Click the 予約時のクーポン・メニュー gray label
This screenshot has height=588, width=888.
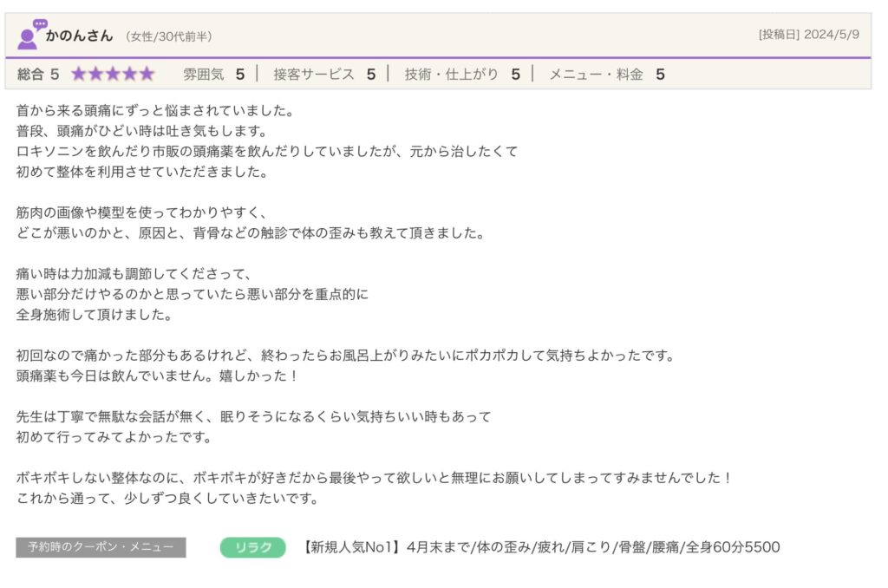point(101,547)
